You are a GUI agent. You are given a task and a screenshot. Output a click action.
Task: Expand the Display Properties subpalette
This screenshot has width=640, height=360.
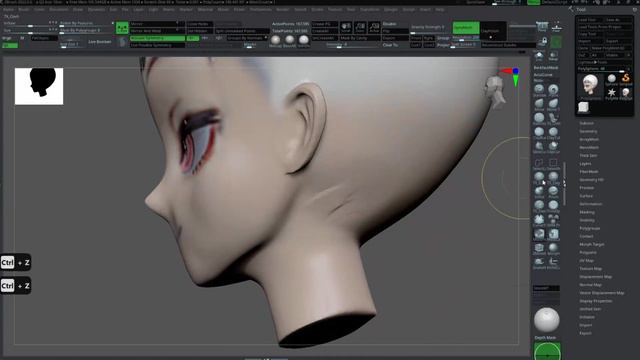tap(596, 301)
